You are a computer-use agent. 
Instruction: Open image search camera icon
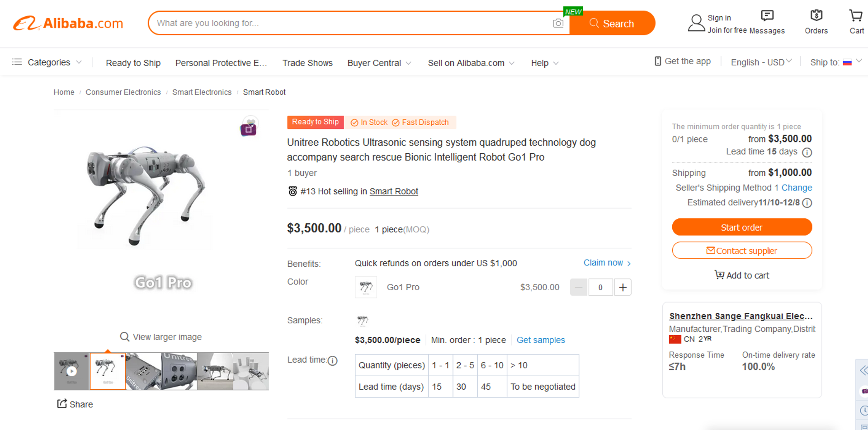558,23
